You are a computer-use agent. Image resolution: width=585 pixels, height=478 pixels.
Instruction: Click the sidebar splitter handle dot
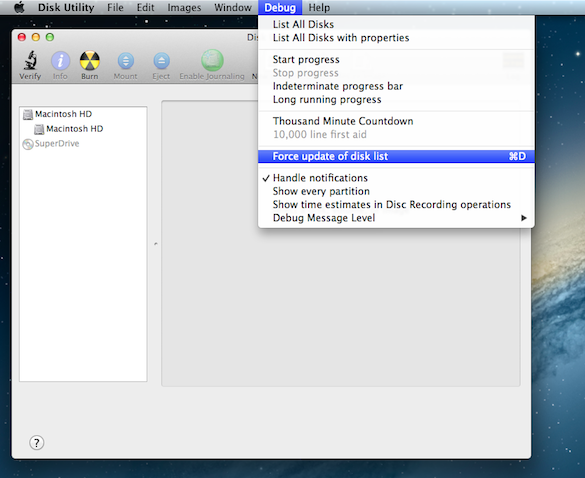[156, 244]
